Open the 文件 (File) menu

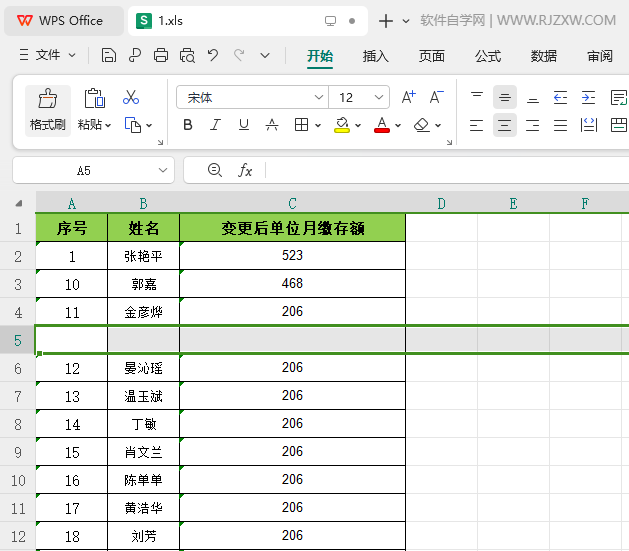pyautogui.click(x=47, y=55)
